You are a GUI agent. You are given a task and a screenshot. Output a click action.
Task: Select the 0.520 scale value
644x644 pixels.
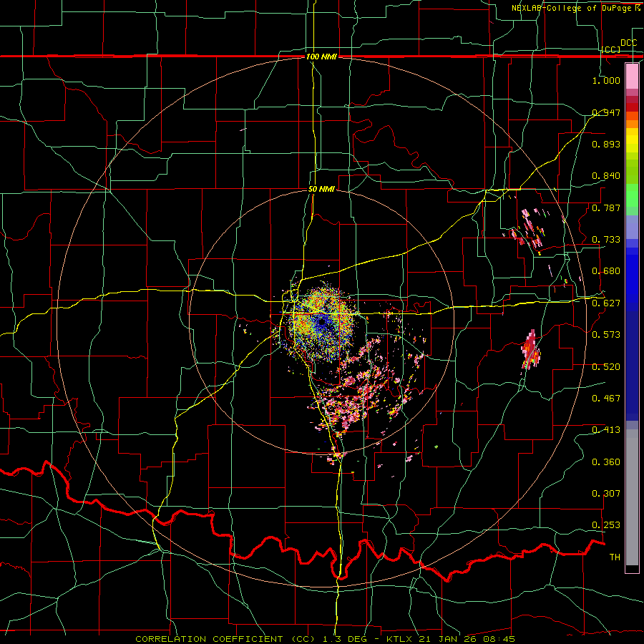[606, 367]
